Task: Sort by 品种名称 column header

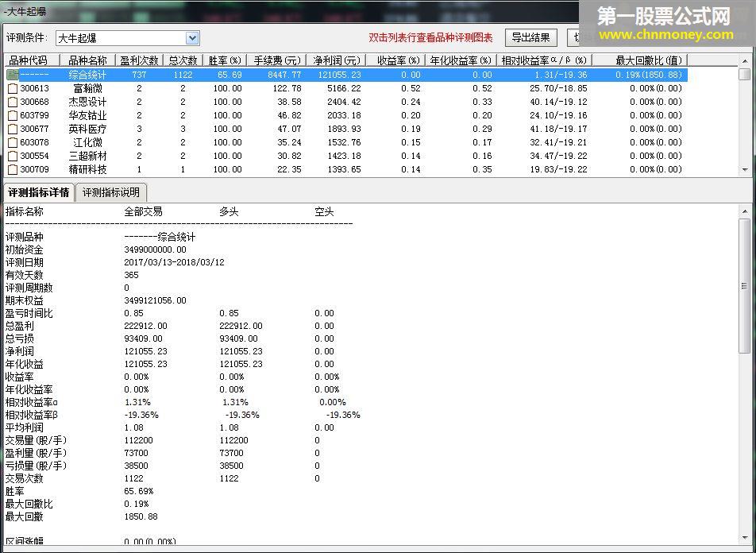Action: click(x=87, y=60)
